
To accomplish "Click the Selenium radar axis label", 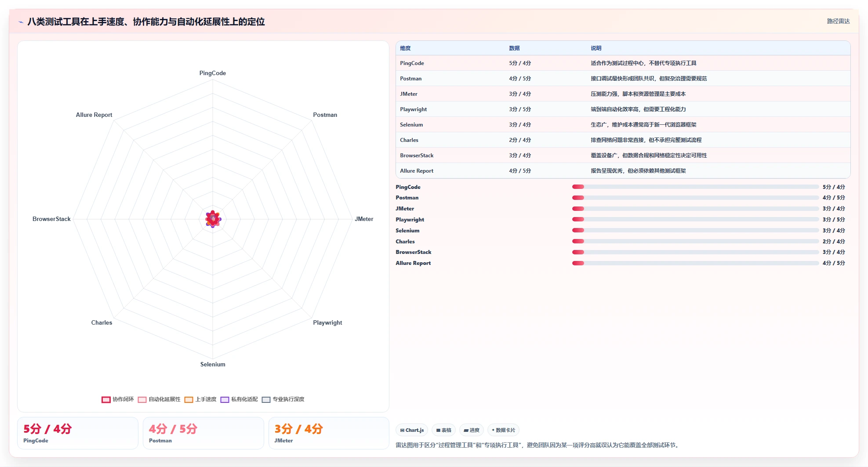I will tap(213, 364).
